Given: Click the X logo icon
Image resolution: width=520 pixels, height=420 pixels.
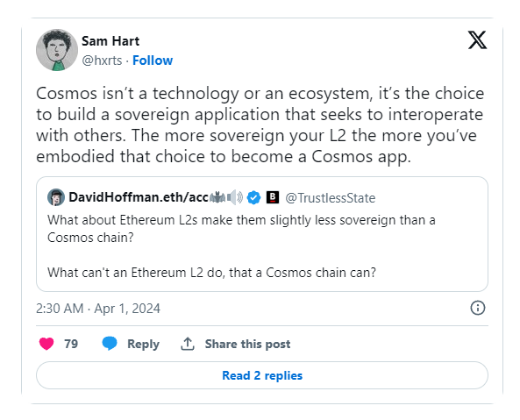Looking at the screenshot, I should tap(477, 40).
